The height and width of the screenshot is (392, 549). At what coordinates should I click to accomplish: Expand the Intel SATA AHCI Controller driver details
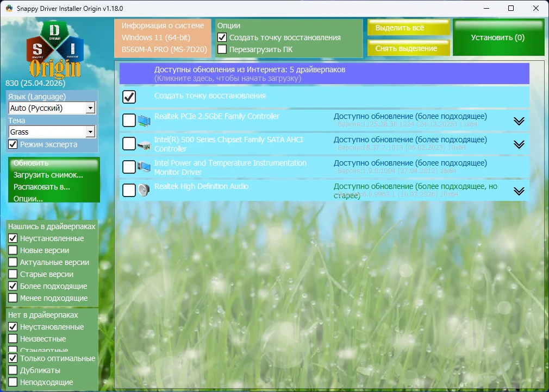pos(519,144)
